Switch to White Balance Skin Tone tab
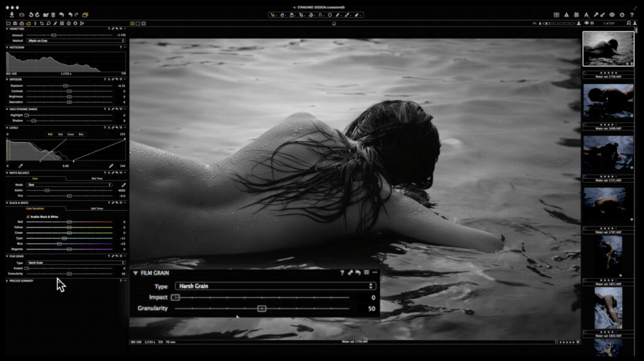This screenshot has height=361, width=644. pos(97,179)
